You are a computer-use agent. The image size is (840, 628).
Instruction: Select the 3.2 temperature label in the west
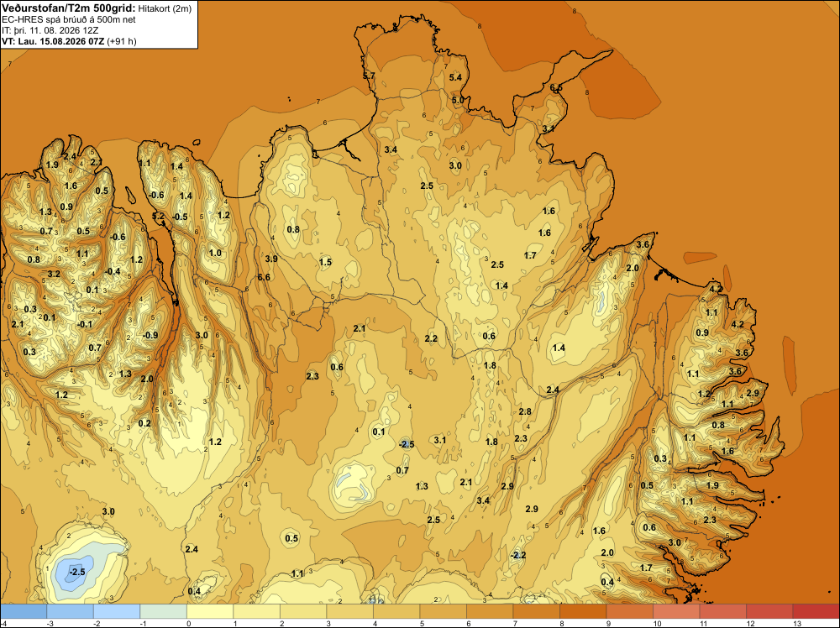pos(54,274)
